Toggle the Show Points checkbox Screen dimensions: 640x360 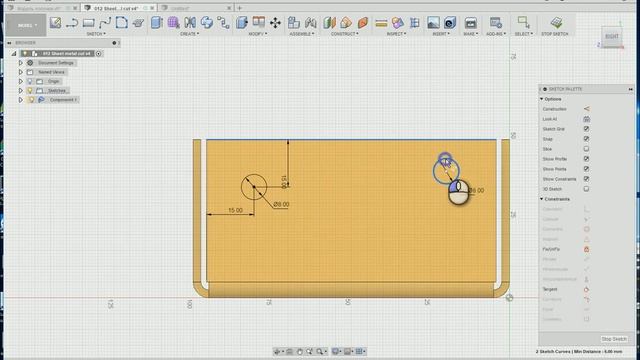586,169
